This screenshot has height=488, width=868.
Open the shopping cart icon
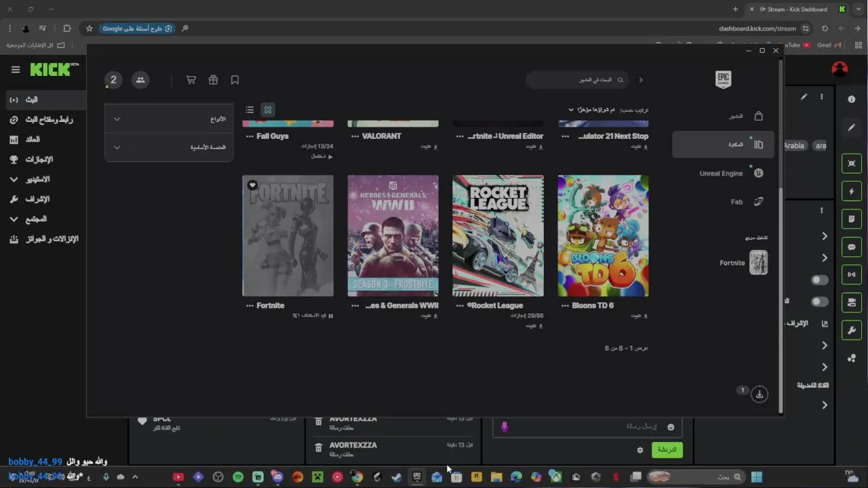191,80
